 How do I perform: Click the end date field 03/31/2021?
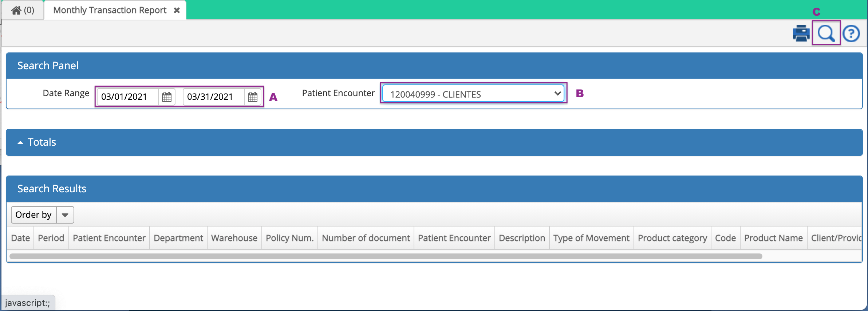(213, 97)
